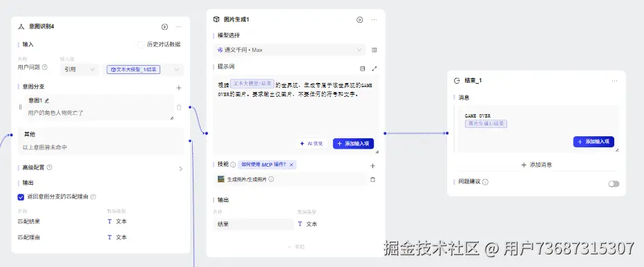Open model settings icon beside 通义千问 Max
The width and height of the screenshot is (644, 267).
(x=374, y=50)
